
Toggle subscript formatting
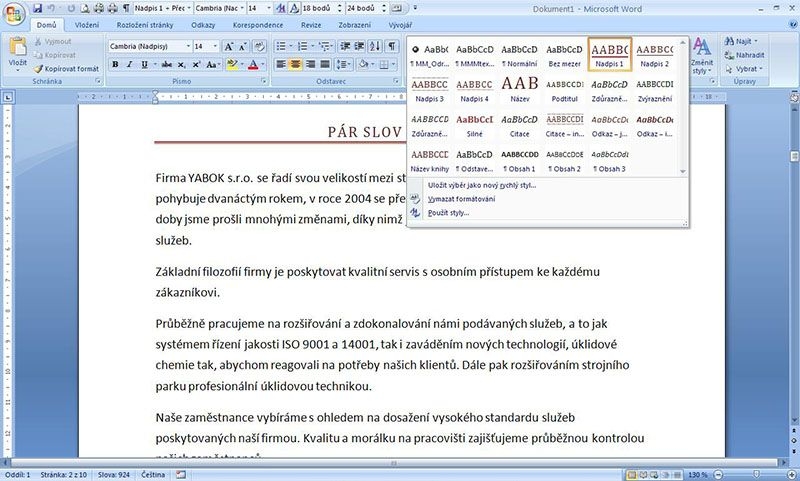[180, 64]
